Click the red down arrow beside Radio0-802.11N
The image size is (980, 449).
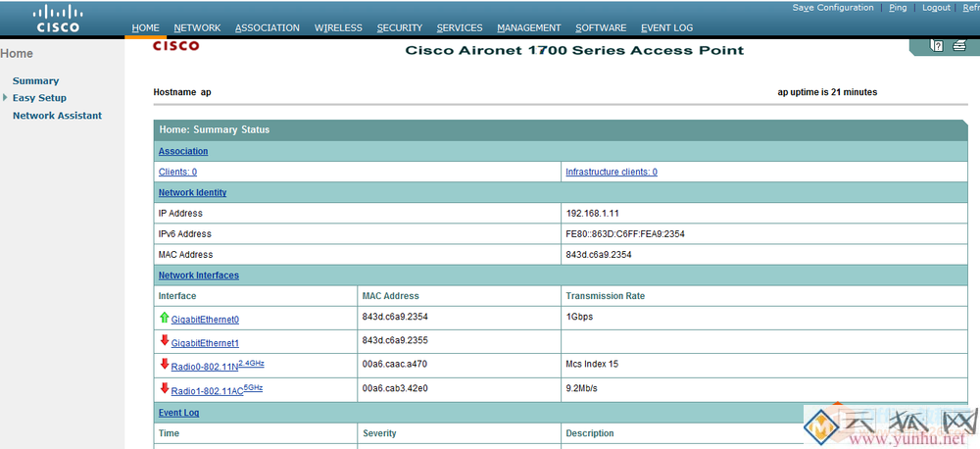point(165,364)
